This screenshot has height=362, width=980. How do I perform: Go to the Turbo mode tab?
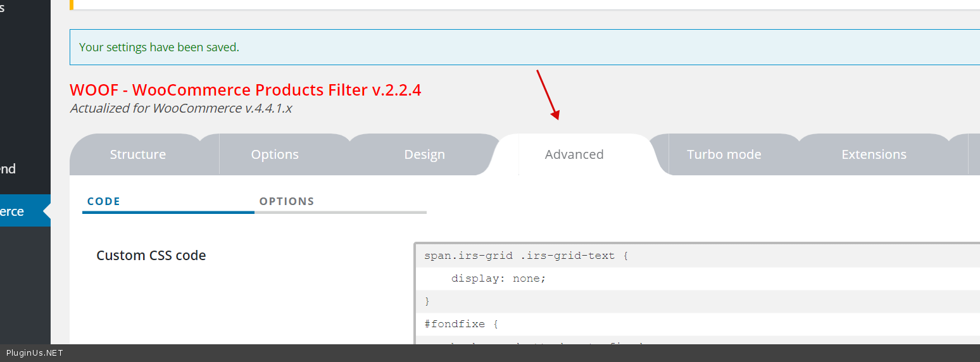[x=724, y=154]
